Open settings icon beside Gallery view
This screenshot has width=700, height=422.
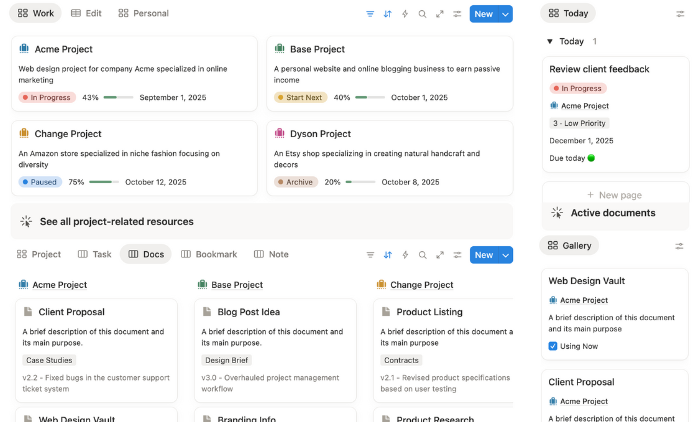coord(679,246)
